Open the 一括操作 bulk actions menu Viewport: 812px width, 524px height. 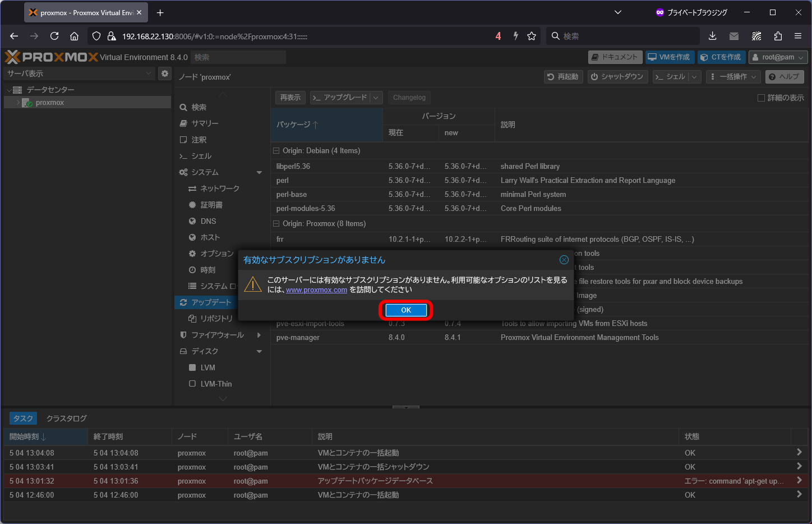click(733, 77)
